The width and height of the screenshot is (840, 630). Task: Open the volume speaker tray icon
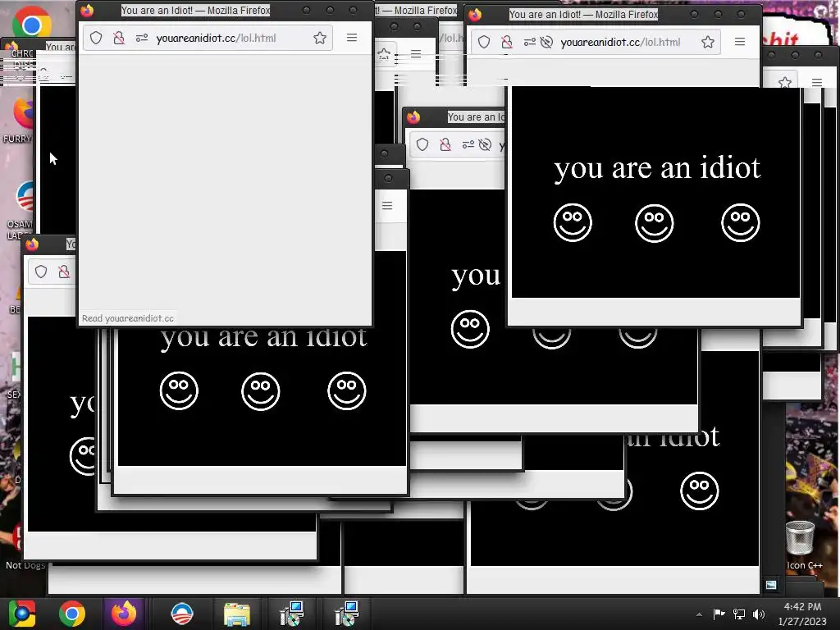coord(759,614)
